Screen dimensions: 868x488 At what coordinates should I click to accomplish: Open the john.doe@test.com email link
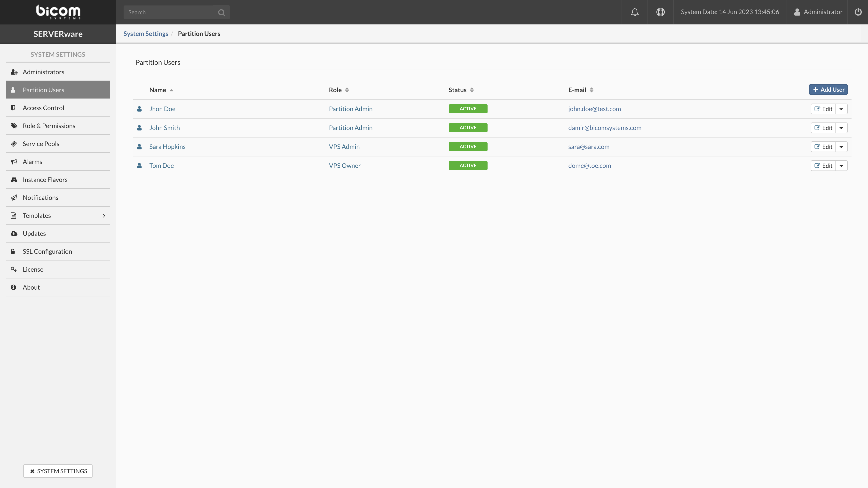click(x=594, y=109)
